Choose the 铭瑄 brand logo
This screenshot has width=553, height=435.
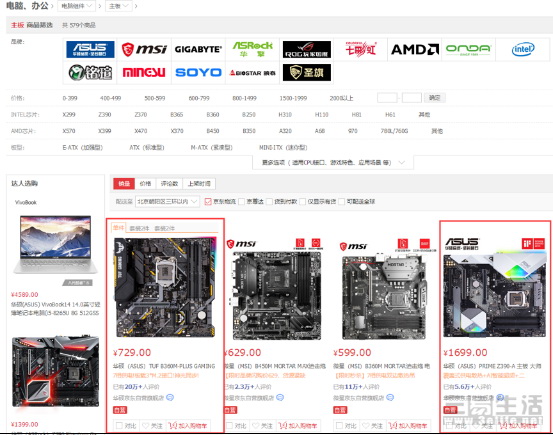coord(90,72)
